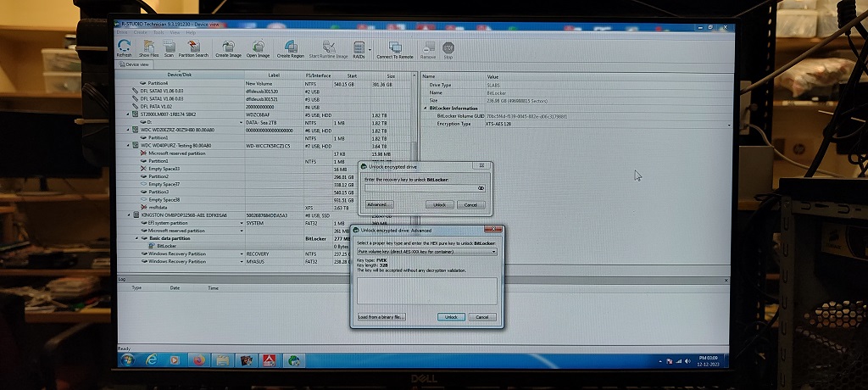Click the FS/Interface column header
868x390 pixels.
pos(317,75)
